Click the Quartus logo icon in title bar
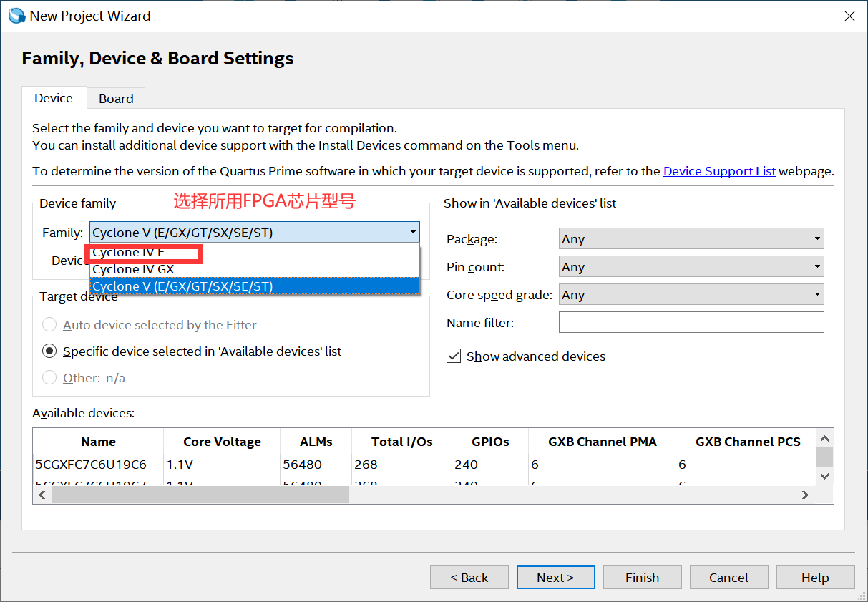 pyautogui.click(x=16, y=16)
